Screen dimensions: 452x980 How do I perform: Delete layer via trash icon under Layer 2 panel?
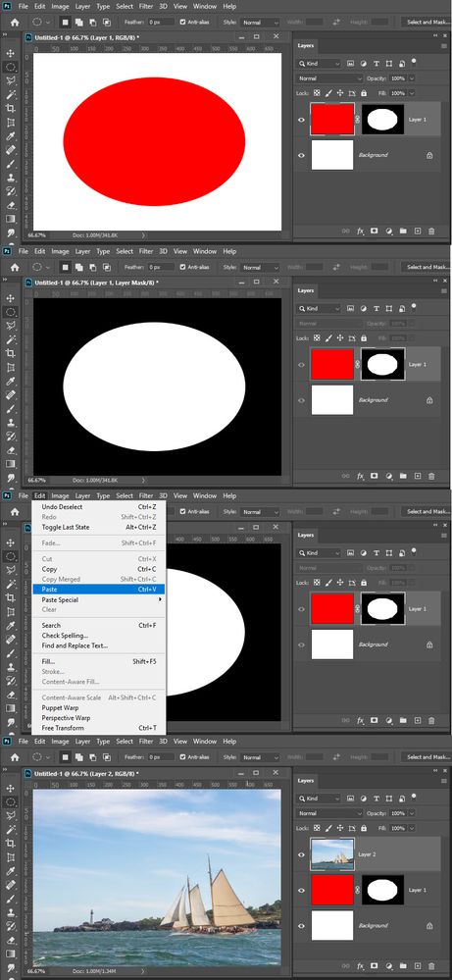431,965
